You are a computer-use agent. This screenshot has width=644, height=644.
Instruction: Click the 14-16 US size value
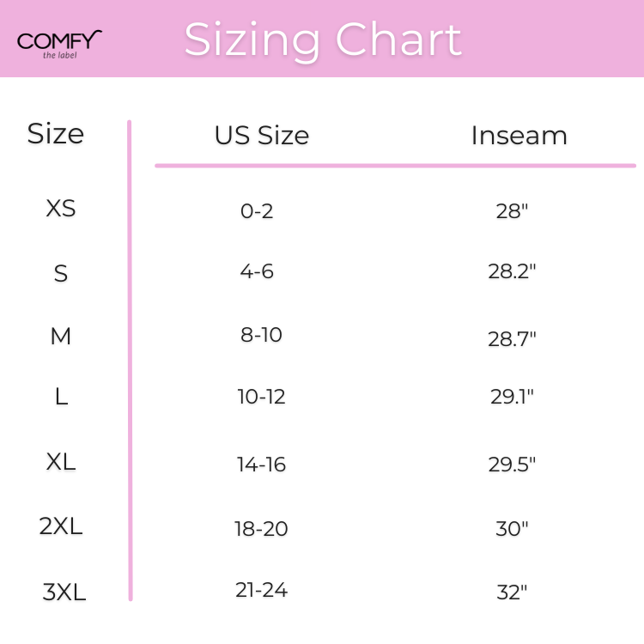point(261,465)
